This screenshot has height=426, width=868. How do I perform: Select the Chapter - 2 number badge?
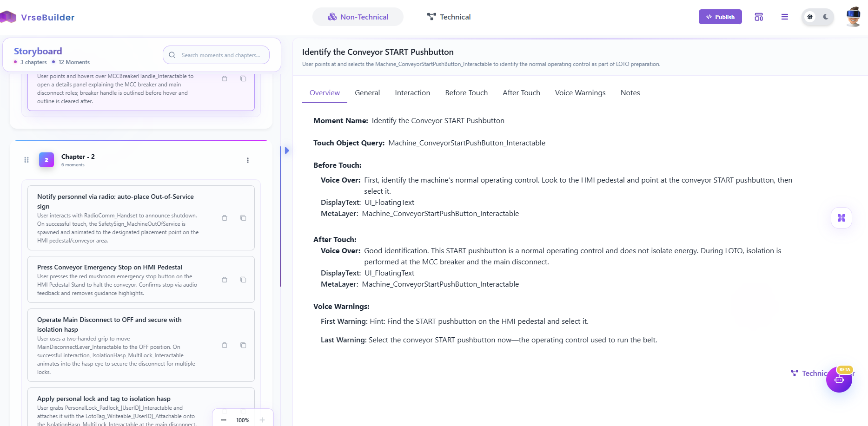[x=46, y=160]
